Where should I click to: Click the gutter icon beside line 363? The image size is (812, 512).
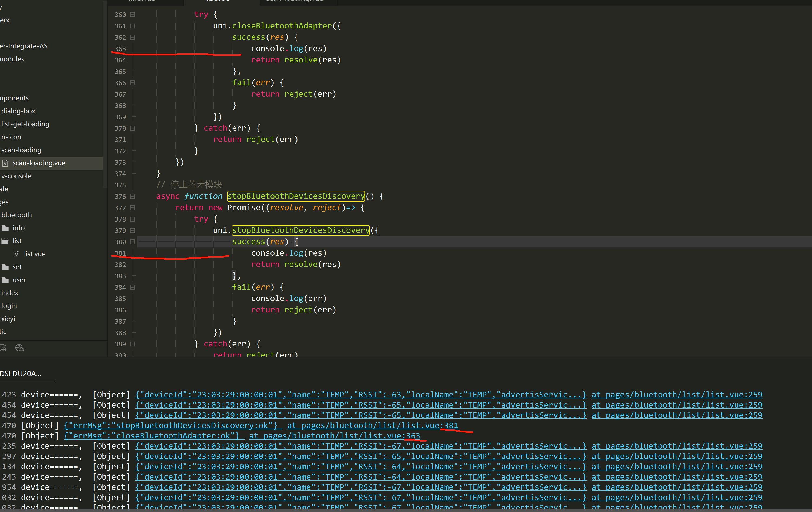(133, 48)
